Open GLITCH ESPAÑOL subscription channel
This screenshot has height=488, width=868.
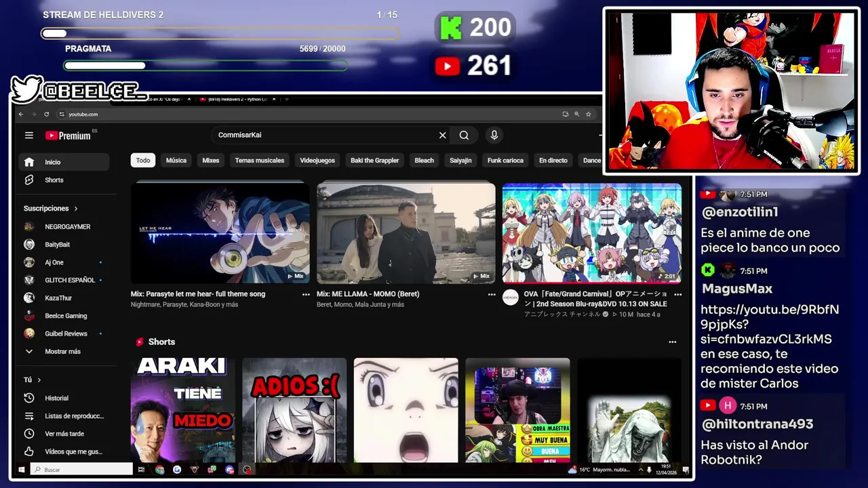coord(64,280)
